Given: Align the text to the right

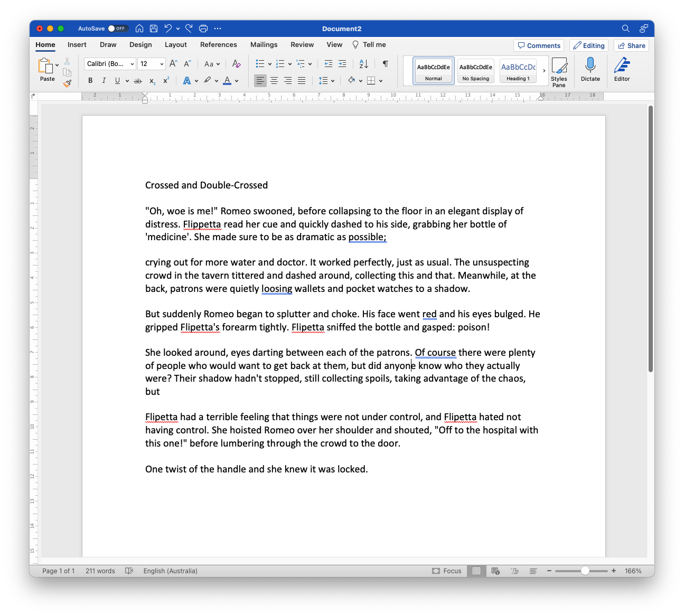Looking at the screenshot, I should pos(288,81).
